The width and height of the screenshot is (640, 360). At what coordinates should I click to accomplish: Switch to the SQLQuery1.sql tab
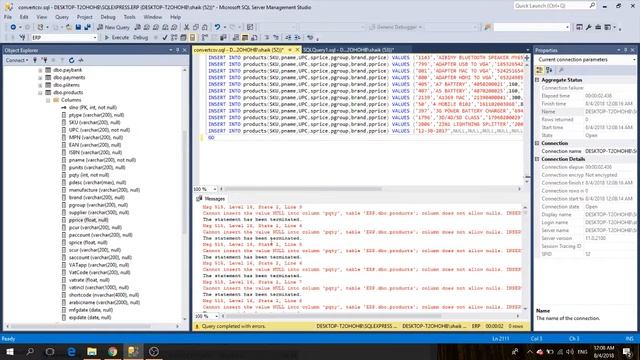348,50
